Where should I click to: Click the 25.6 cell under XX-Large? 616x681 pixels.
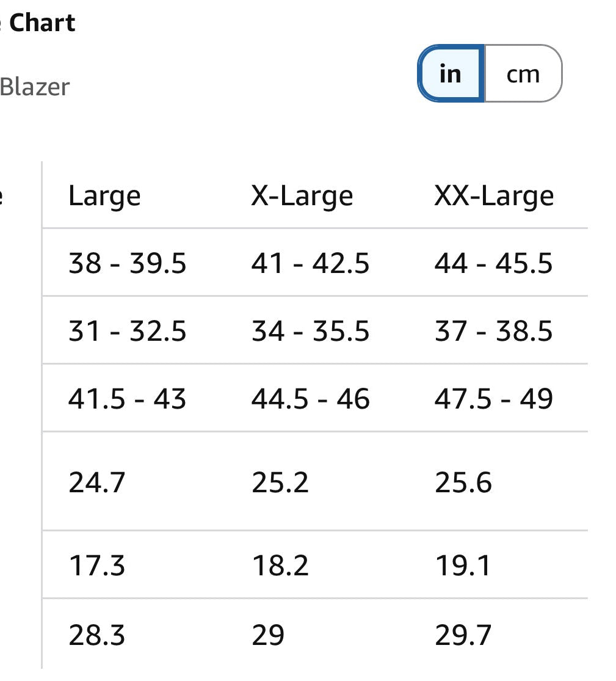pos(463,482)
